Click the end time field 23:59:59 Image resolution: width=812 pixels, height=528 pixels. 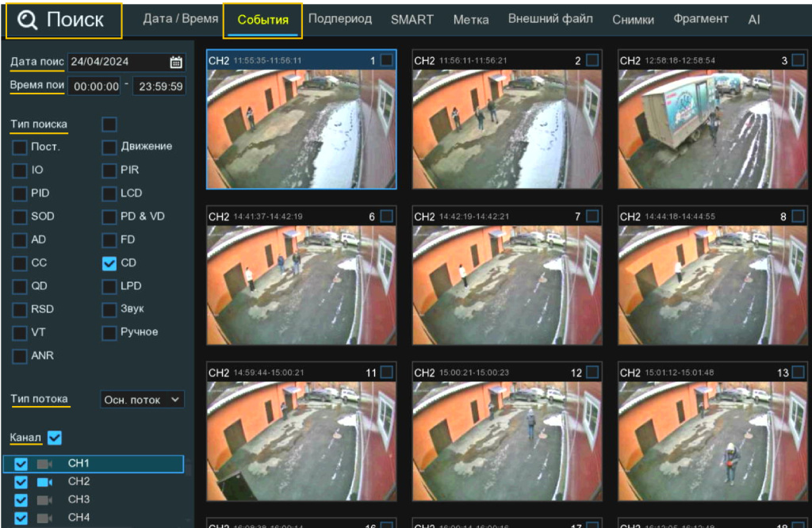click(x=159, y=86)
